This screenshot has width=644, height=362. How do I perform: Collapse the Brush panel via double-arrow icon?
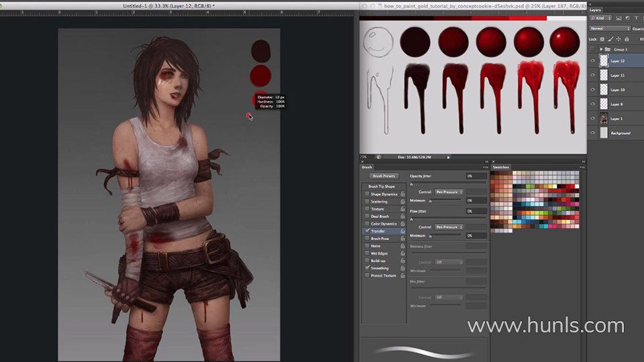point(487,162)
